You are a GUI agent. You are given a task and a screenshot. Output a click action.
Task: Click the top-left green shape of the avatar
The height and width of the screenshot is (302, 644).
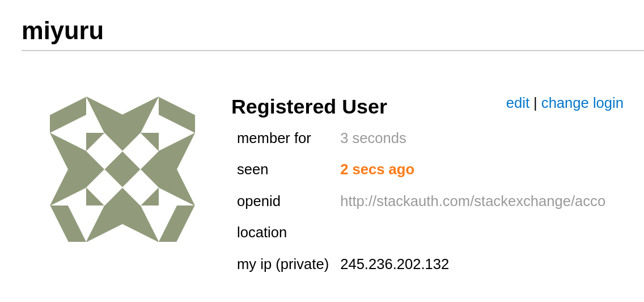click(67, 115)
